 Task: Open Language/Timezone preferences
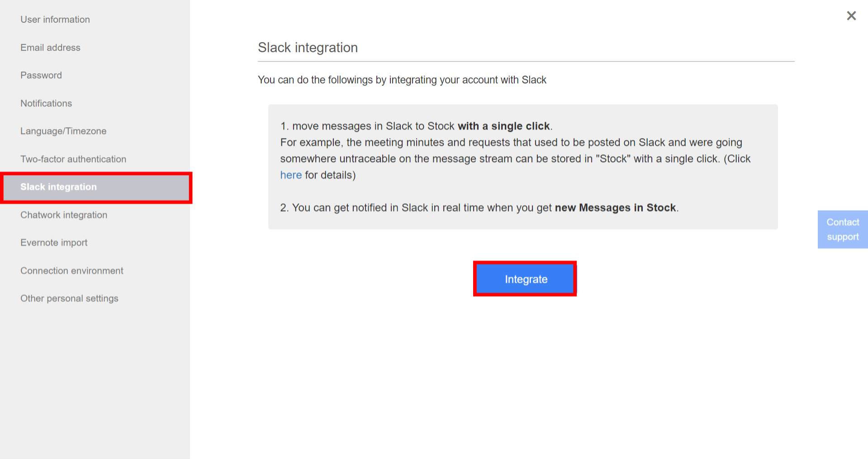[63, 131]
